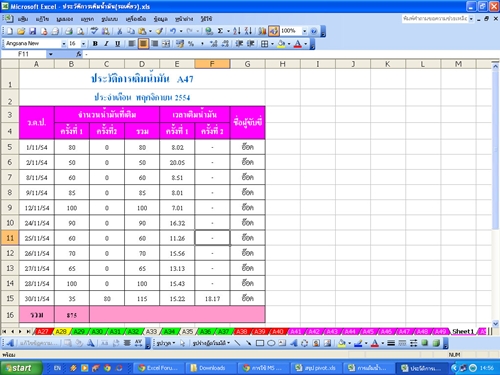Apply the red font color A

point(298,44)
